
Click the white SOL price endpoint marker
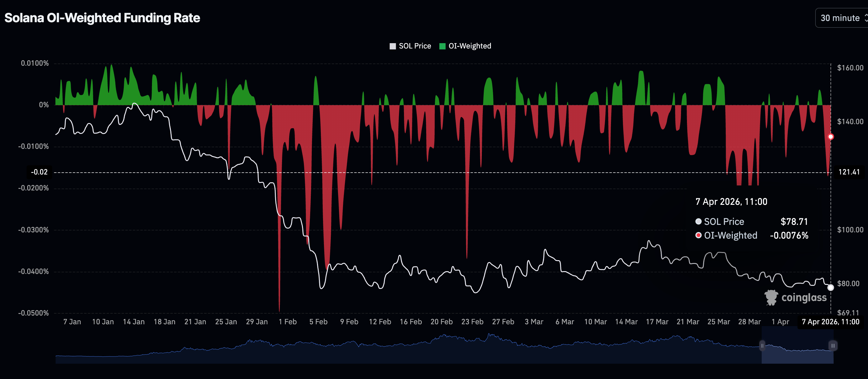(x=830, y=287)
